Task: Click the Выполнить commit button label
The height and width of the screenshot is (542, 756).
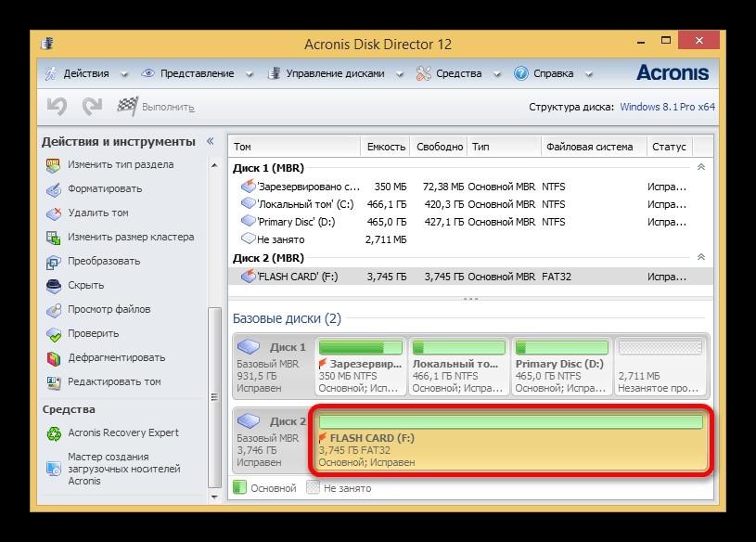Action: click(x=168, y=107)
